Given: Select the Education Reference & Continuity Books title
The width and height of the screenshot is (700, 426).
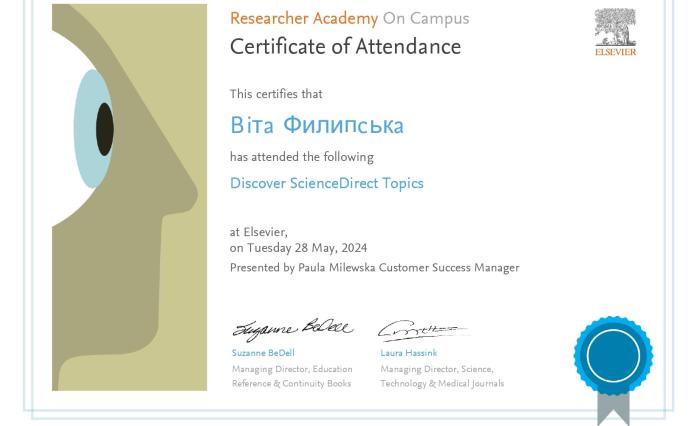Looking at the screenshot, I should click(291, 376).
